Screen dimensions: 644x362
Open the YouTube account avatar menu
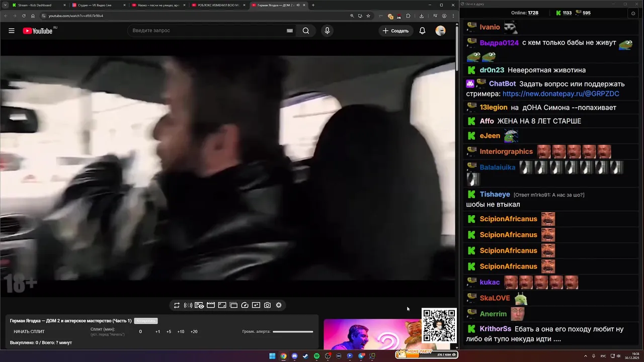click(x=440, y=31)
